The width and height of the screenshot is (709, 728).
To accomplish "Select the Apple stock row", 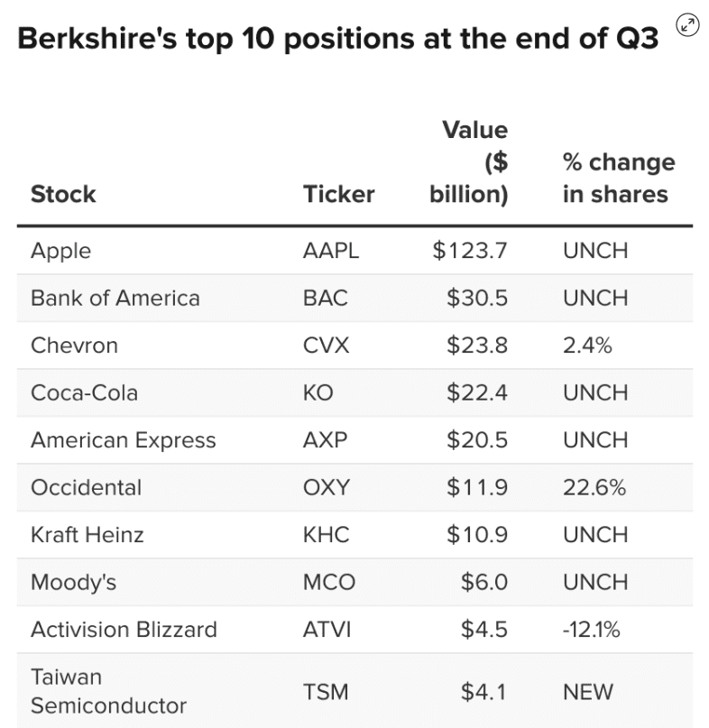I will click(61, 251).
